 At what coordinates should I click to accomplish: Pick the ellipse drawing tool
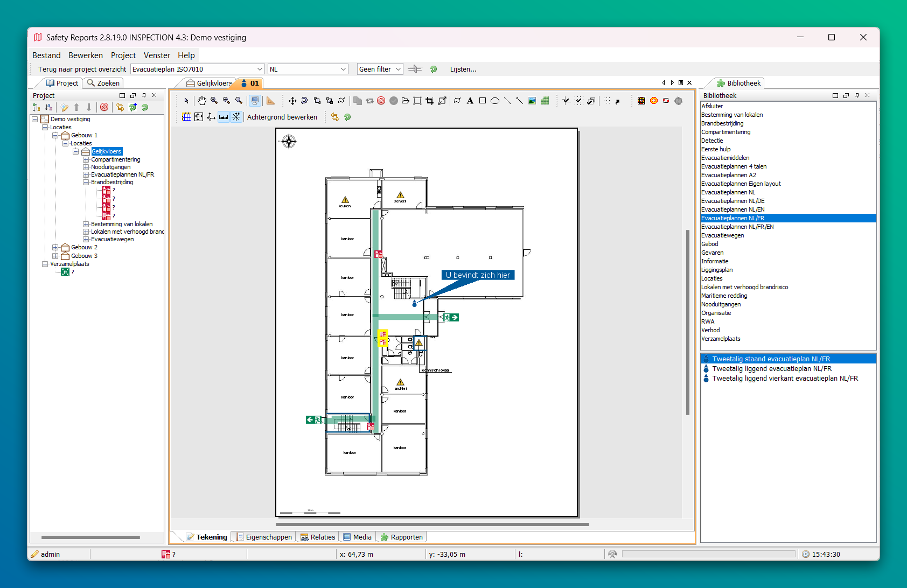[494, 101]
